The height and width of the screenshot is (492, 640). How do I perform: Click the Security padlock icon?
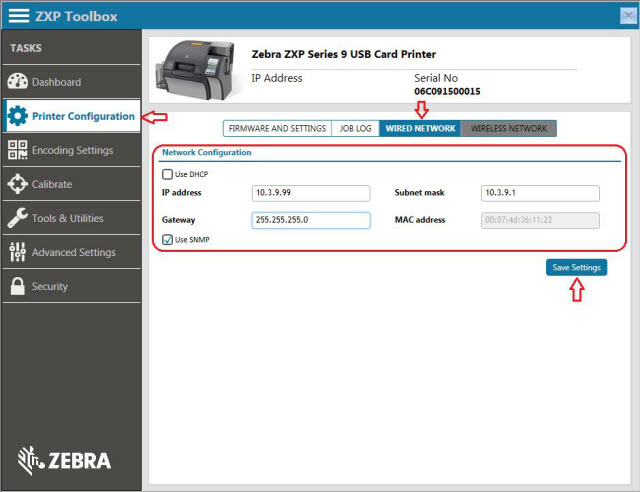[18, 286]
